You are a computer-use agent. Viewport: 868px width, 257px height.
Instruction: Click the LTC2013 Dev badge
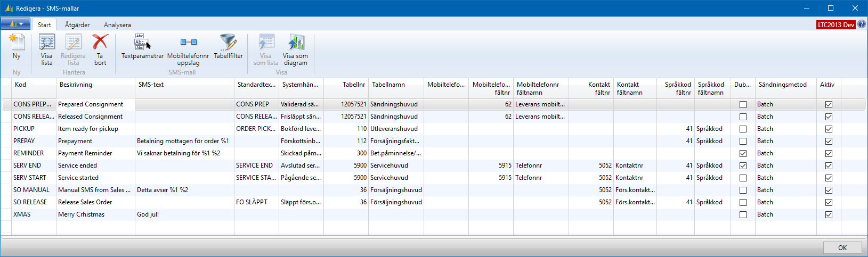pos(836,24)
